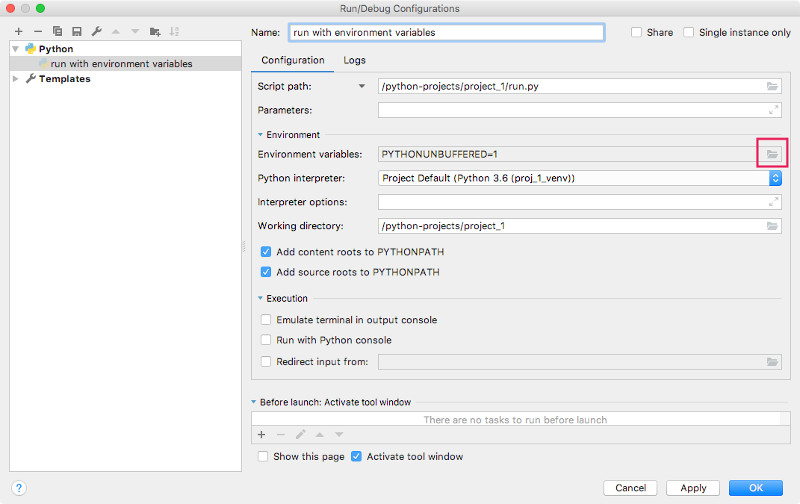Enable Emulate terminal in output console
The width and height of the screenshot is (800, 504).
point(266,320)
